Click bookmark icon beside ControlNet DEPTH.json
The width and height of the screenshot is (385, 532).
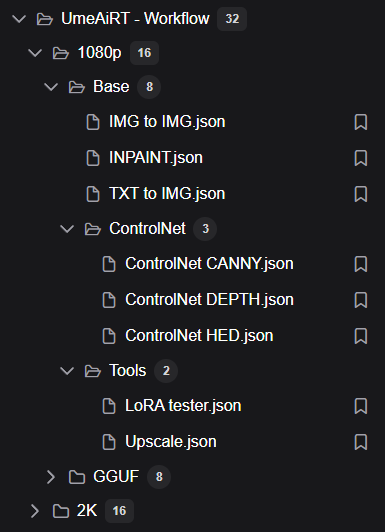click(x=361, y=300)
